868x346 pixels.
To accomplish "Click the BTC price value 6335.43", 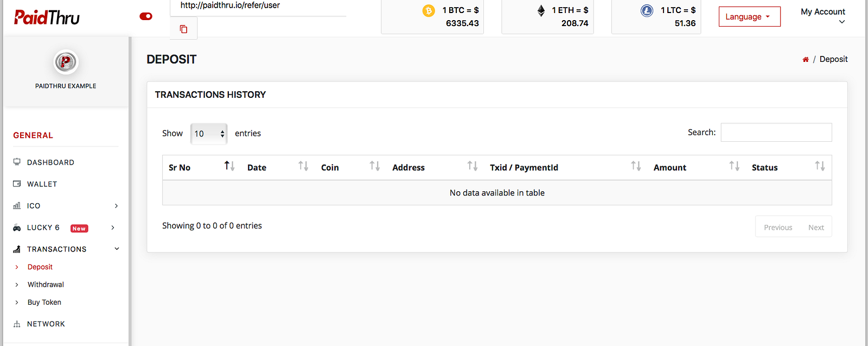I will click(x=462, y=23).
